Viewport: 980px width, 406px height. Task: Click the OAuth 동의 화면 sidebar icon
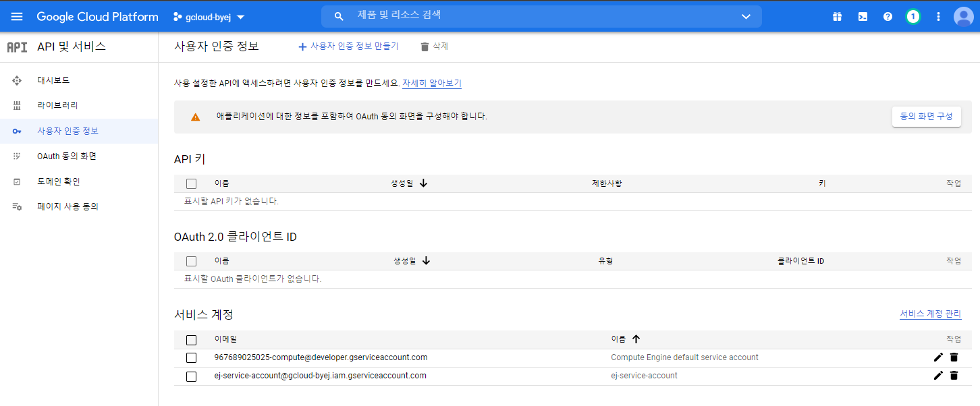(x=17, y=156)
